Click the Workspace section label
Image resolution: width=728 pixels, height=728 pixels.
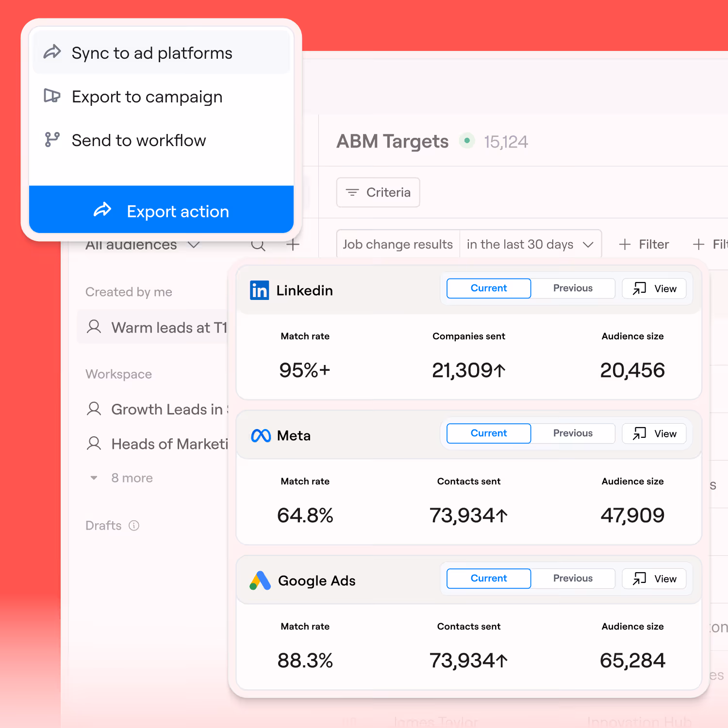pos(119,374)
